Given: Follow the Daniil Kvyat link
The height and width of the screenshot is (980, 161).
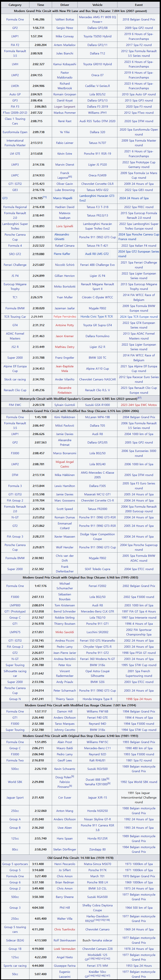Looking at the screenshot, I should pos(65,100).
